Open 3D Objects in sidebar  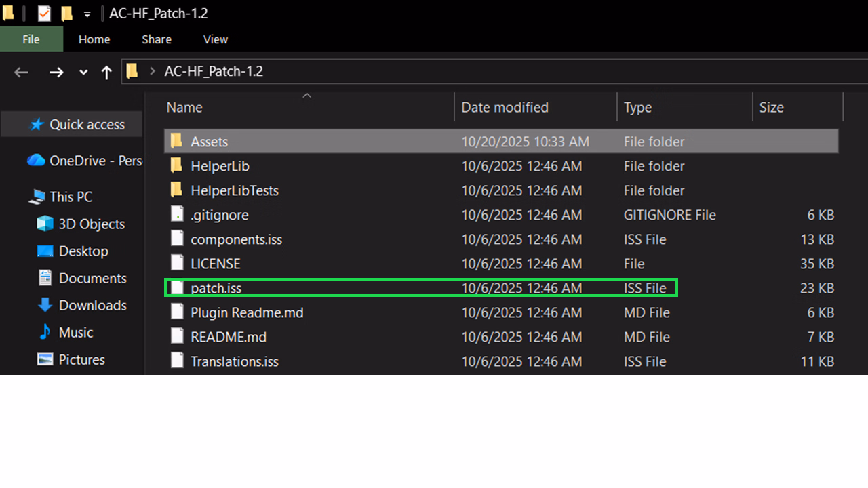[x=92, y=224]
